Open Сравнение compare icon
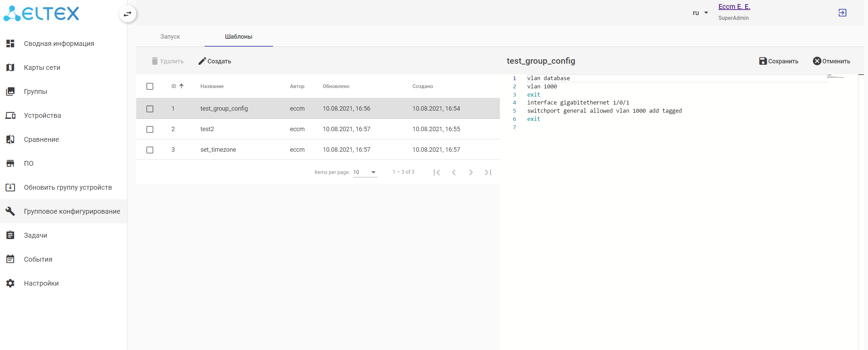868x350 pixels. pos(10,139)
